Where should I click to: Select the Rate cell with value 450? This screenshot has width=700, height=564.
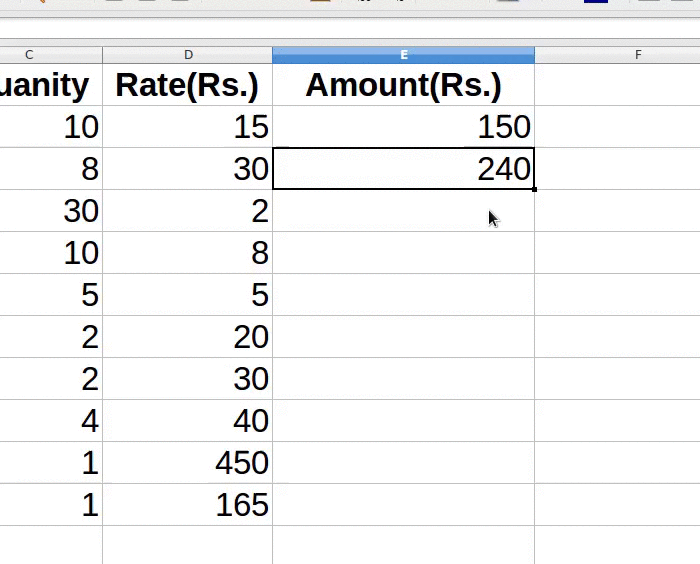pos(187,463)
